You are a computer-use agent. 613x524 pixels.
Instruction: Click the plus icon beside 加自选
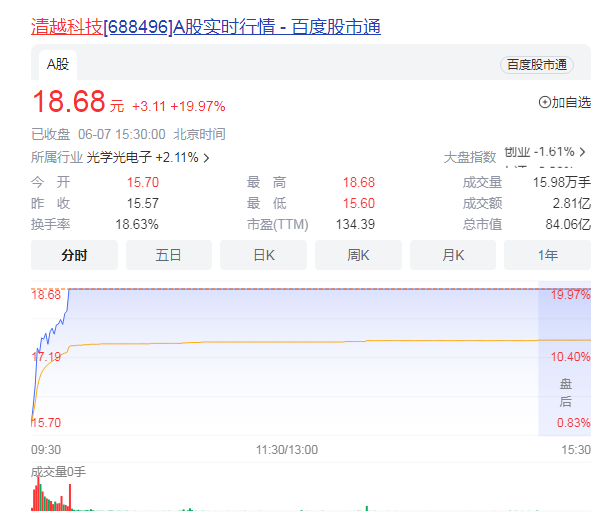[x=544, y=102]
